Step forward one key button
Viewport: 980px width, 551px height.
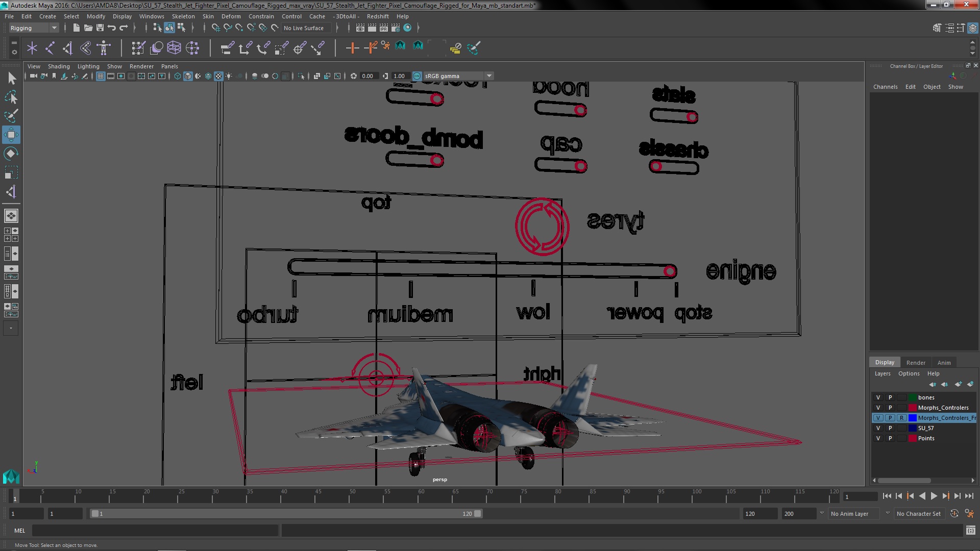tap(945, 496)
